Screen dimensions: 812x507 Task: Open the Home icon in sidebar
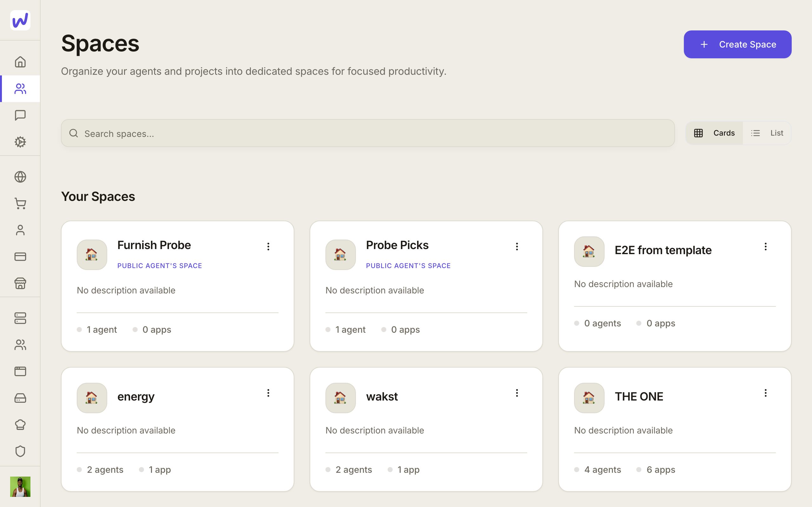[x=20, y=62]
